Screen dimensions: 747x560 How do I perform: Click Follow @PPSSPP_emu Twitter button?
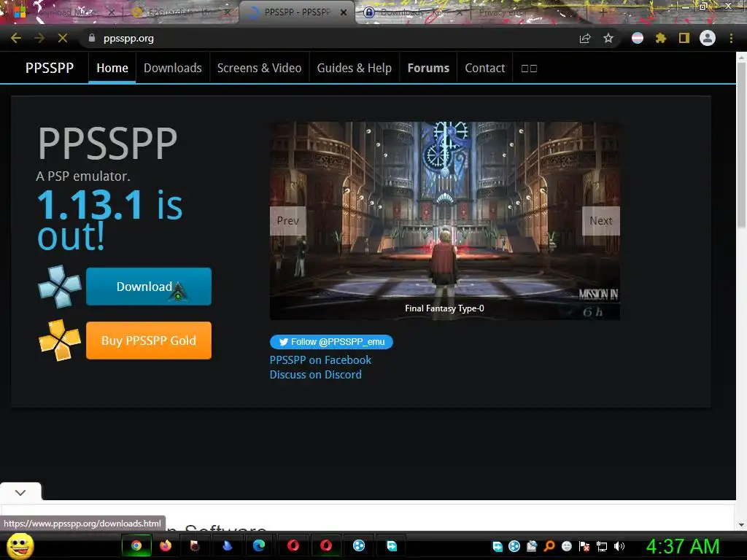[x=332, y=342]
